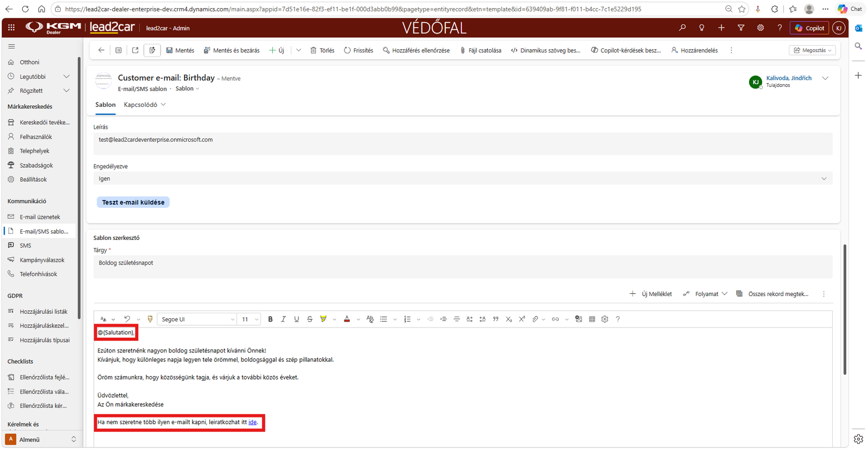Click the Leírás description field
868x449 pixels.
click(463, 144)
